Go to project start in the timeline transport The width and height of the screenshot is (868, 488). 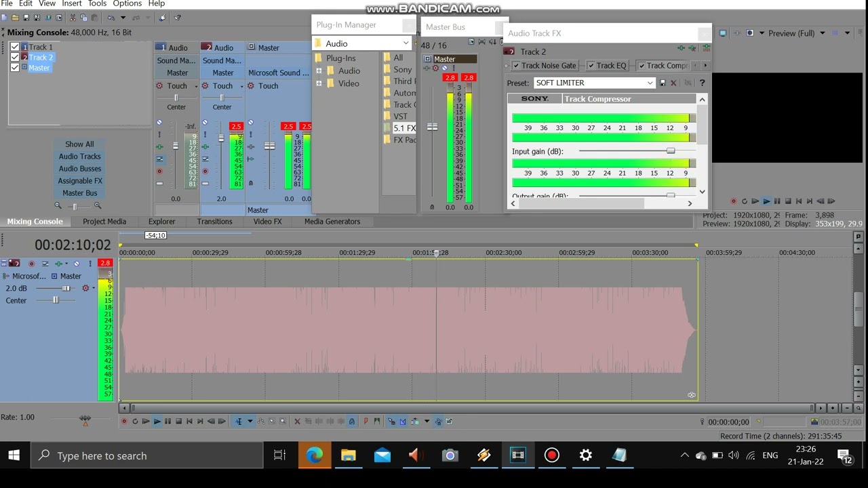pos(189,422)
